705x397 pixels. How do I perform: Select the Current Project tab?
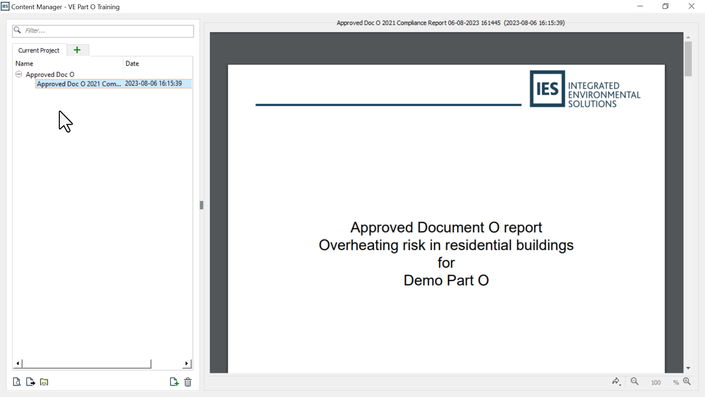pyautogui.click(x=39, y=50)
